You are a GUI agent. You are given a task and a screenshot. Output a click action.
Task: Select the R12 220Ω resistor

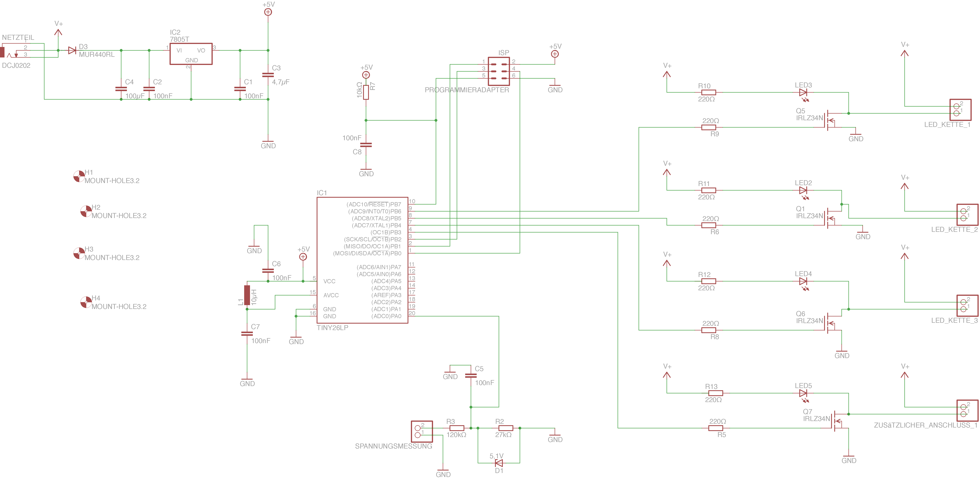click(x=708, y=281)
